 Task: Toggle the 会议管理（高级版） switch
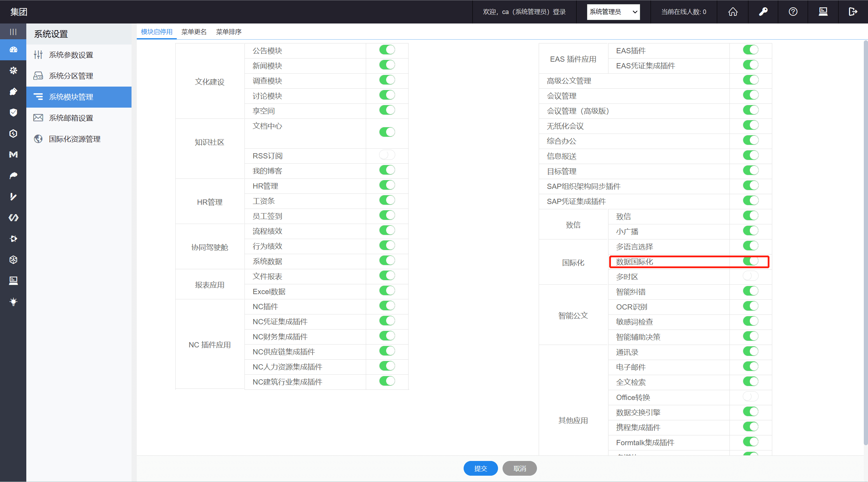click(751, 110)
